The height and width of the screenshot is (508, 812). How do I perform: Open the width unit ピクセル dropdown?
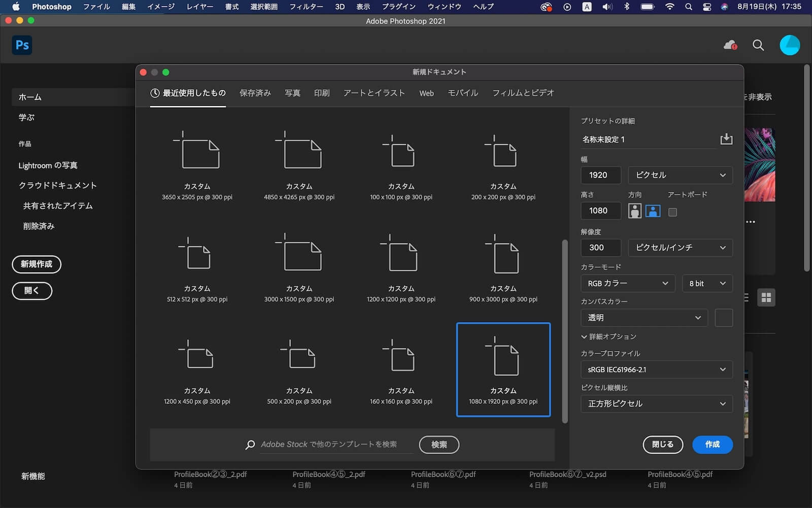click(680, 175)
